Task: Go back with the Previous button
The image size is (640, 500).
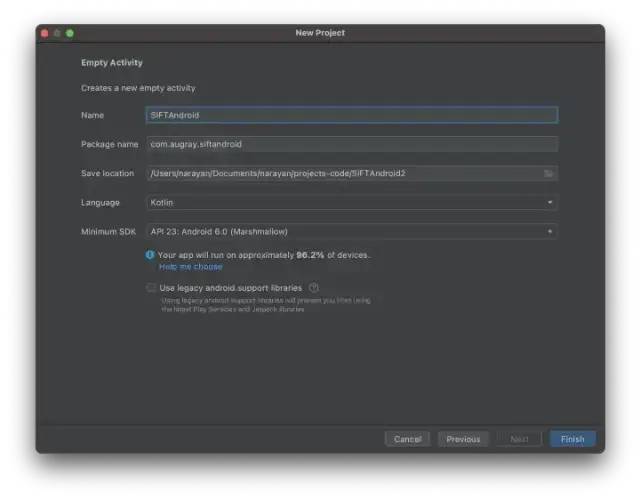Action: (x=463, y=439)
